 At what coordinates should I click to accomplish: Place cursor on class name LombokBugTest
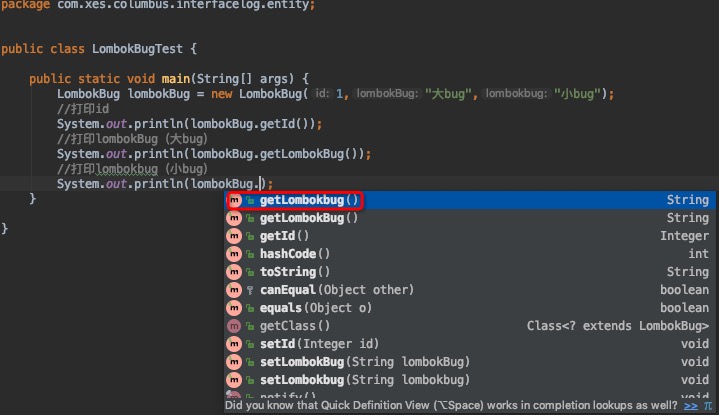(137, 49)
